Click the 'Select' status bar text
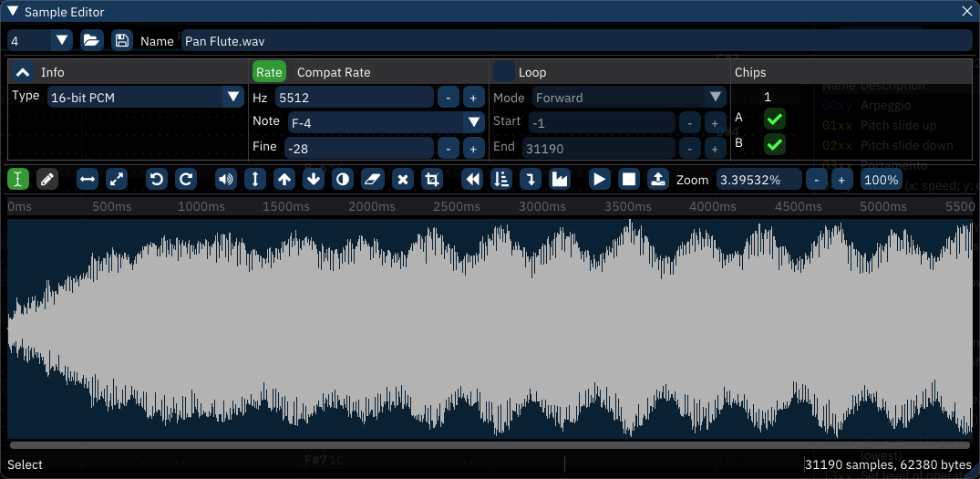980x479 pixels. [25, 464]
